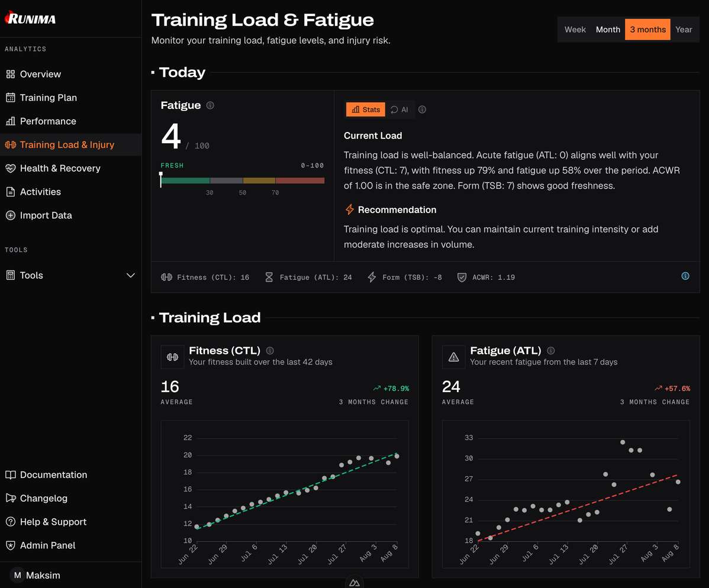Open Training Plan
Screen dimensions: 709x588
point(70,98)
